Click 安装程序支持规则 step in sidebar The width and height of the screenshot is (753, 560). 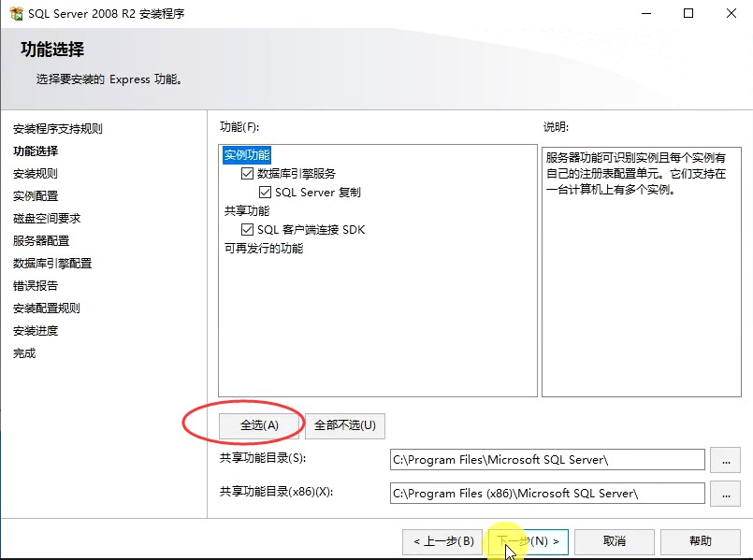click(x=58, y=129)
